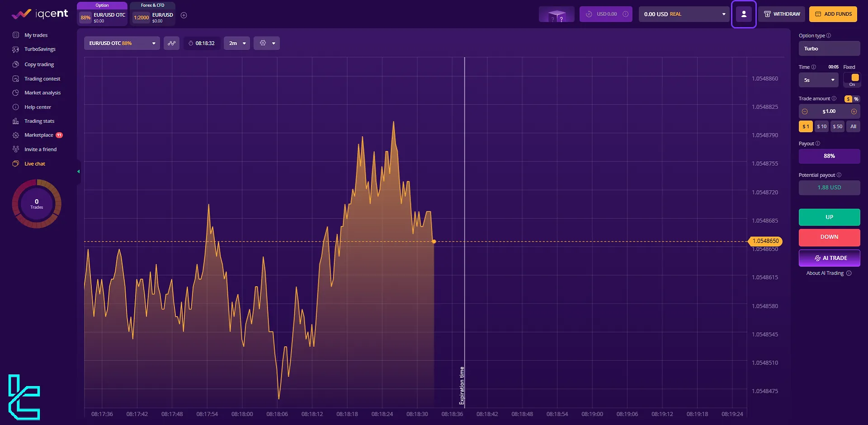Click the current price dot on chart
This screenshot has height=425, width=868.
coord(434,242)
